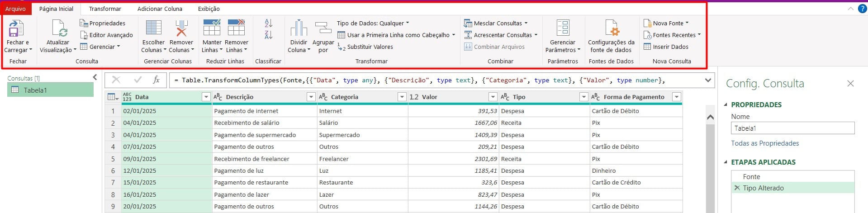The image size is (868, 213).
Task: Switch to Adicionar Coluna tab
Action: coord(160,9)
